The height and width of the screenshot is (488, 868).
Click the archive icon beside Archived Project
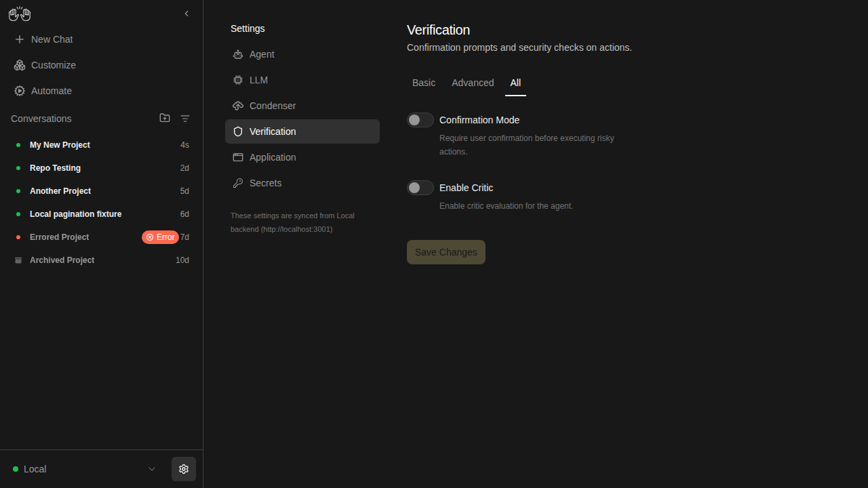click(x=18, y=260)
